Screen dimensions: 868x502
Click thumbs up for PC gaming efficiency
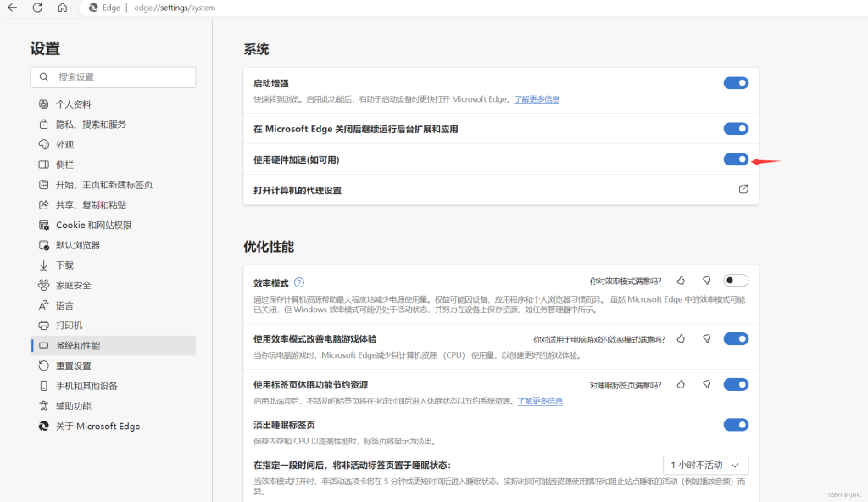click(x=681, y=338)
